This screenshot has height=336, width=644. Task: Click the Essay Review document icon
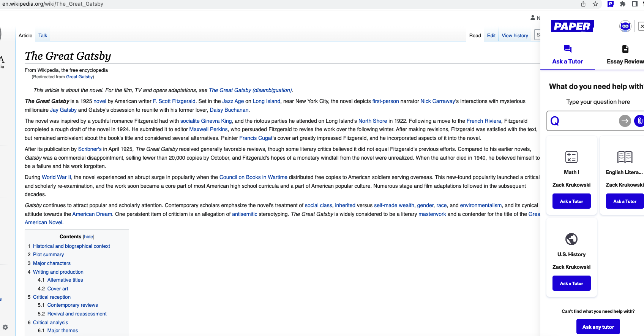[625, 49]
